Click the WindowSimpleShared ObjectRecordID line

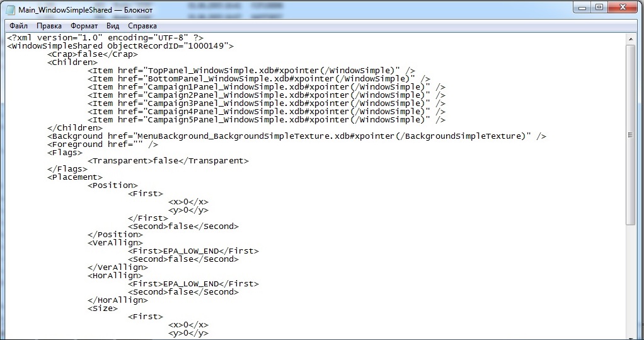pyautogui.click(x=120, y=46)
